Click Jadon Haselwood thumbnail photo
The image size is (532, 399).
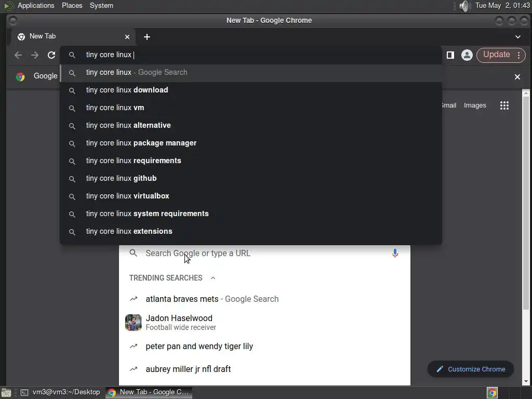tap(134, 322)
